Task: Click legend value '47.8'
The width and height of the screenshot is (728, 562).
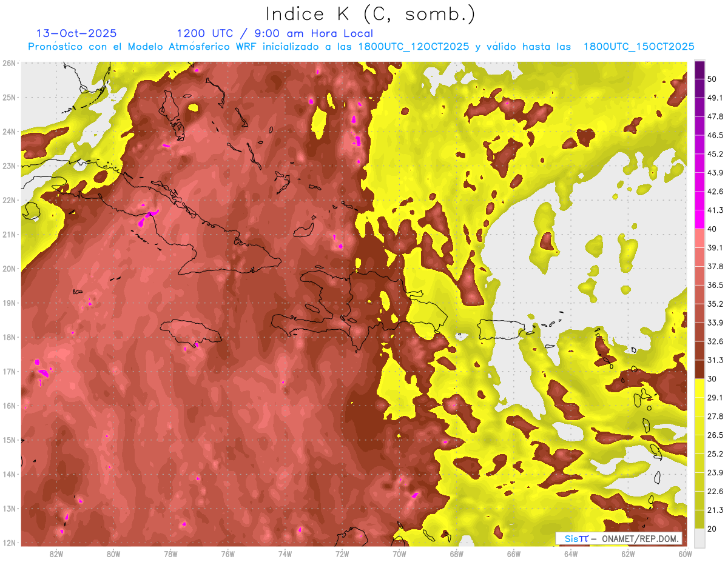Action: (x=715, y=116)
